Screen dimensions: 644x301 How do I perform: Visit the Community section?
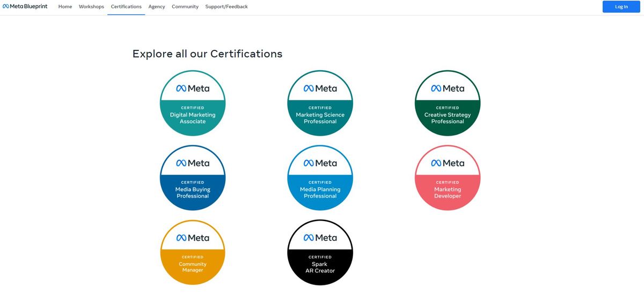185,6
